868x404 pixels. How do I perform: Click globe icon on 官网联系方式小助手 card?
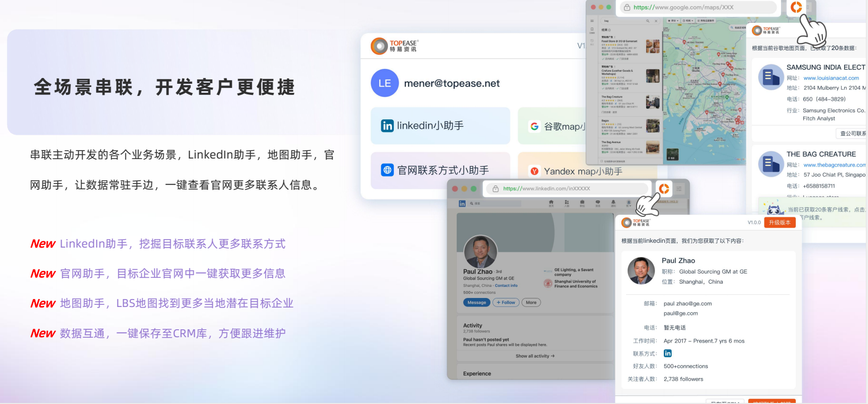tap(387, 170)
